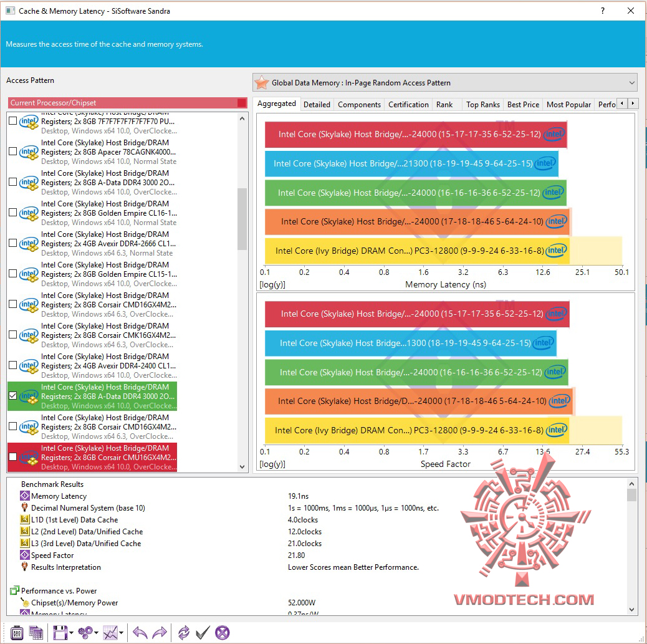Screen dimensions: 647x644
Task: Check the Avexir DDR4-2400 entry
Action: pyautogui.click(x=13, y=365)
